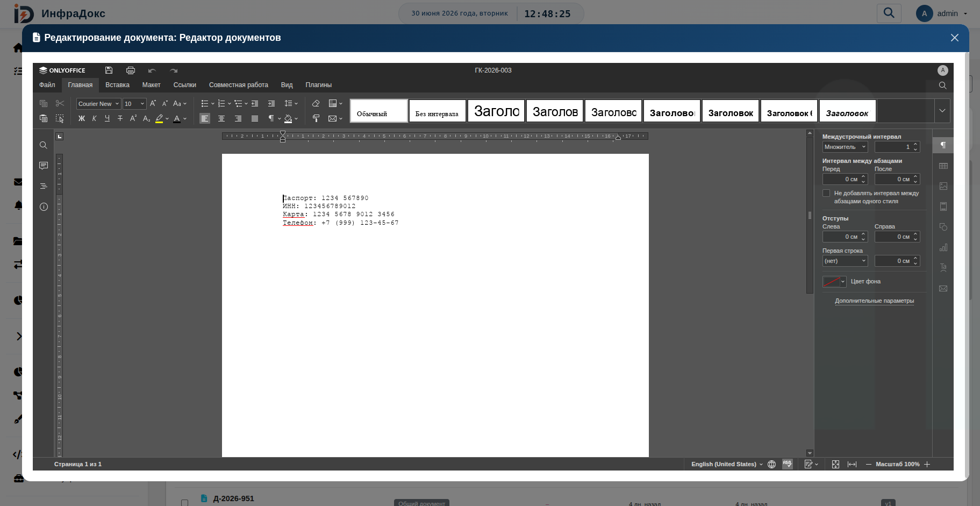Open paragraph line spacing dropdown

click(291, 103)
